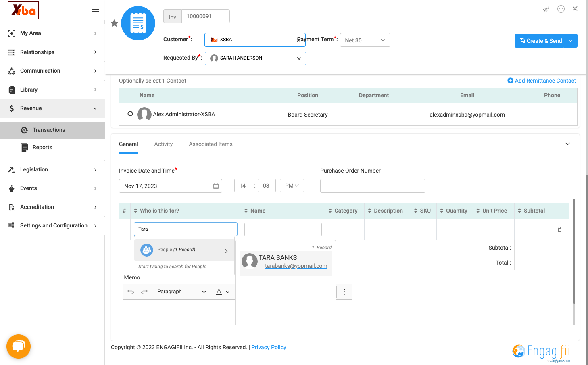
Task: Open the Payment Term Net 30 dropdown
Action: pyautogui.click(x=365, y=40)
